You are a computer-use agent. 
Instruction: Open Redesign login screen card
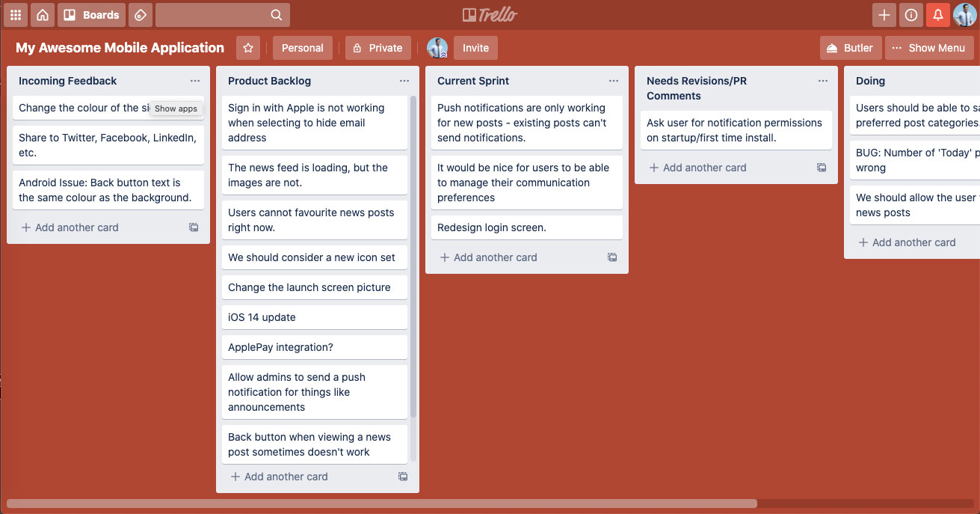point(527,227)
